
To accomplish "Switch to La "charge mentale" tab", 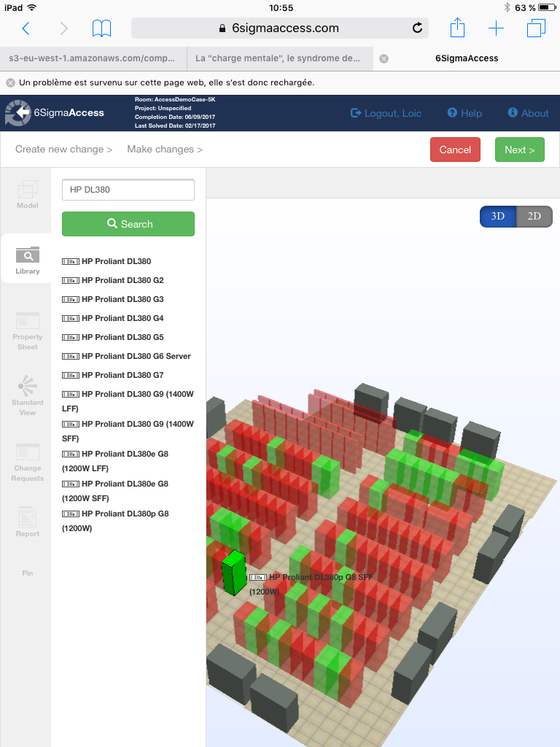I will [280, 58].
